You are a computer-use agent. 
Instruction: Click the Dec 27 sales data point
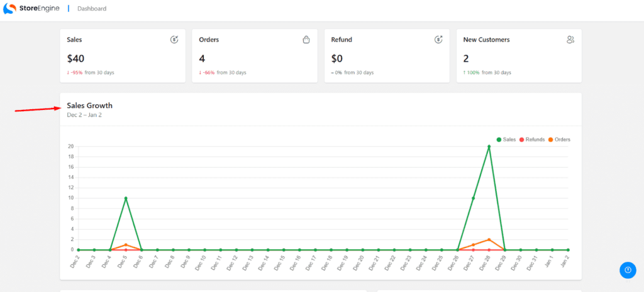(x=473, y=198)
